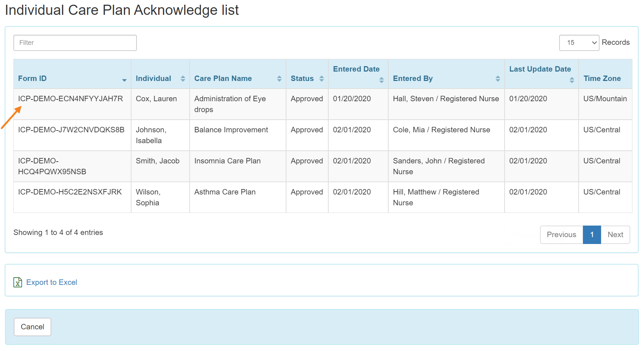Click the Excel file icon beside Export
This screenshot has width=644, height=351.
pos(18,282)
